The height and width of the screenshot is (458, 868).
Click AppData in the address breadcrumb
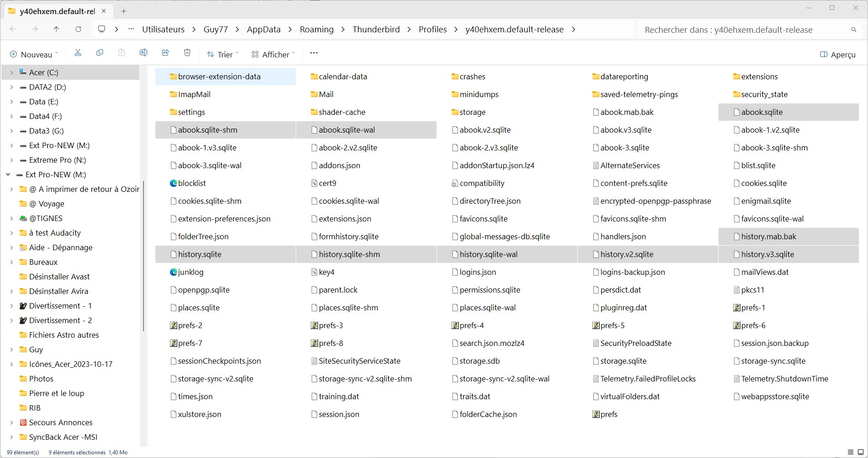click(263, 29)
